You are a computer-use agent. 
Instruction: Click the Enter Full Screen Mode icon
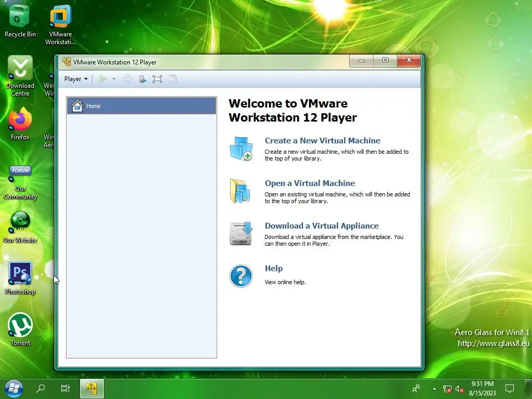pos(157,79)
